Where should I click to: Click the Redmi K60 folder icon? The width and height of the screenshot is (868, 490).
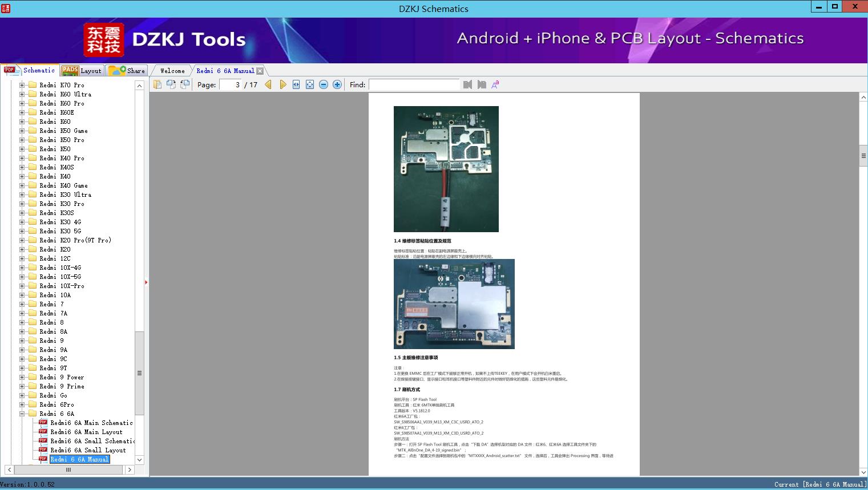[33, 122]
